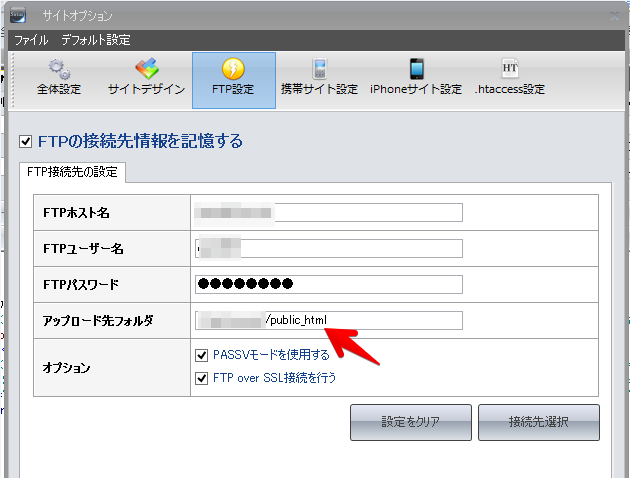Click the アップロード先フォルダ path field
630x478 pixels.
point(329,321)
